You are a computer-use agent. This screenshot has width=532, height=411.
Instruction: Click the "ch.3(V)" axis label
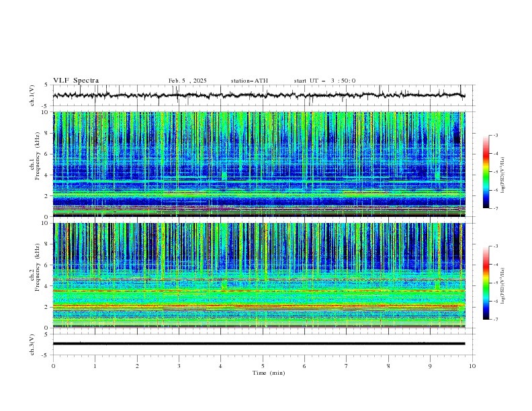click(32, 345)
